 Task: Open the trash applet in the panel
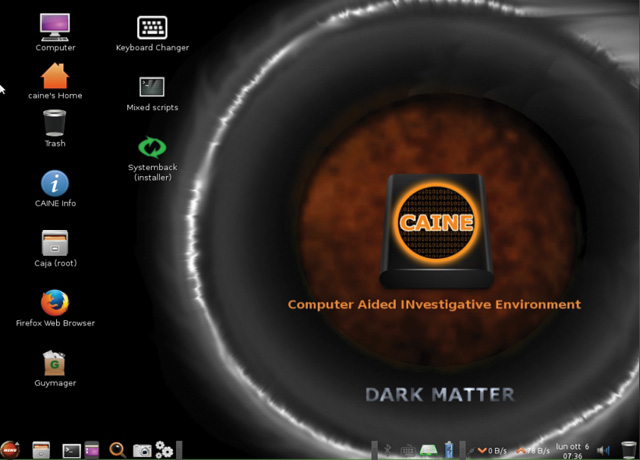[629, 450]
